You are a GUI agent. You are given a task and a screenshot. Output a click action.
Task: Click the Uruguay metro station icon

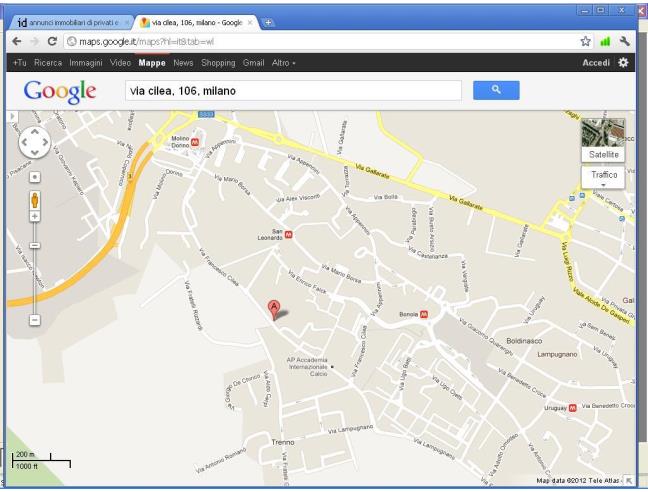pos(572,407)
